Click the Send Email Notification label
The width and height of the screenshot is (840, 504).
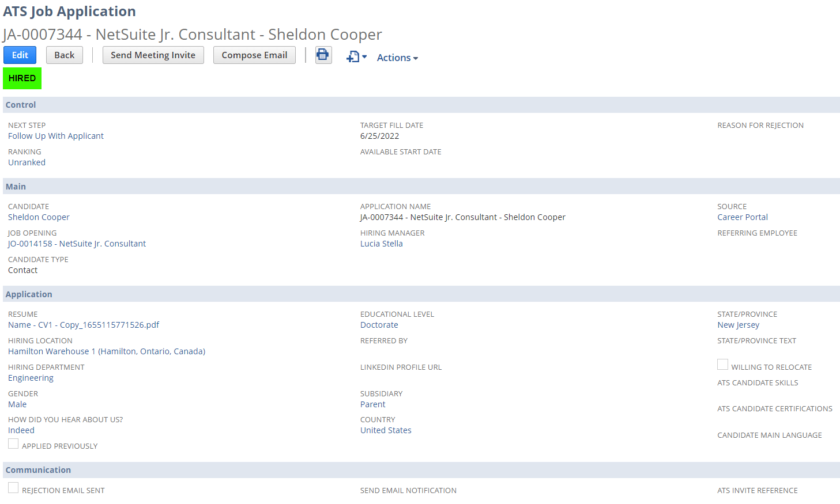408,490
